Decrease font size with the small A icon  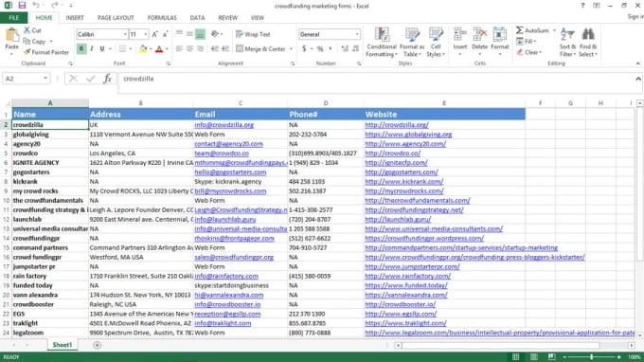pos(165,34)
